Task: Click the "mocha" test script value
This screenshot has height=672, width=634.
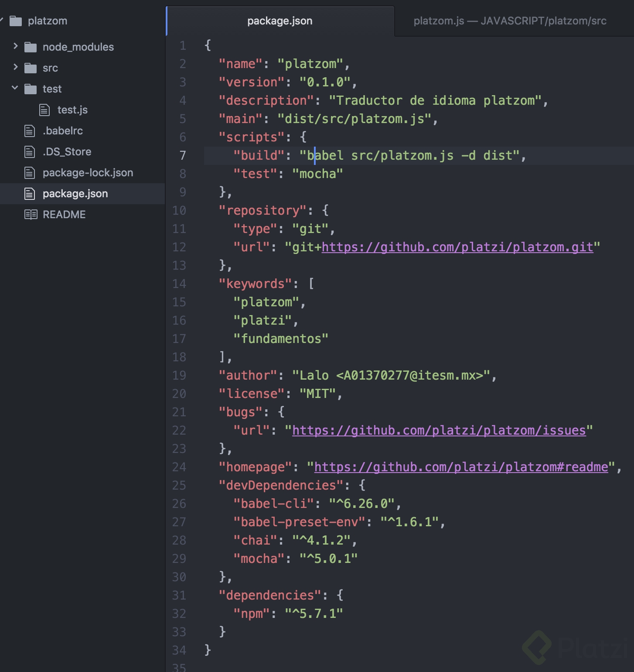Action: click(317, 174)
